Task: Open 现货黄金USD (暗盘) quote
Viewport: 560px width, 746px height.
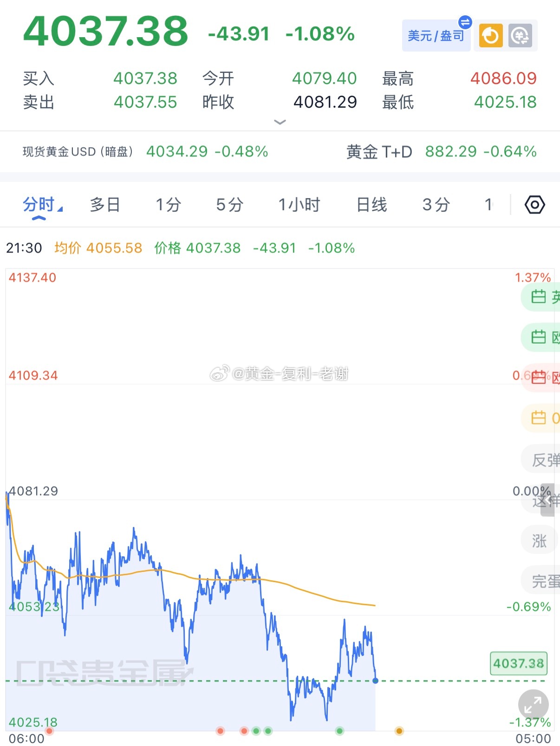Action: pos(145,152)
